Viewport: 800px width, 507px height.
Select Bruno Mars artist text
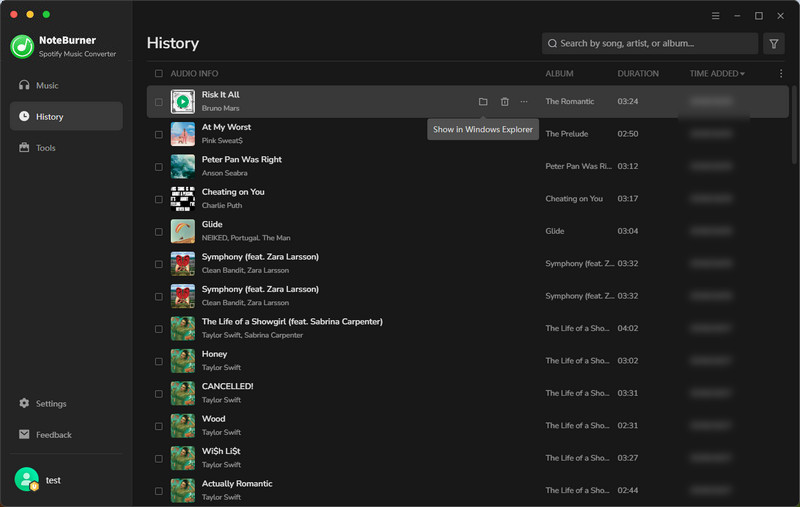pyautogui.click(x=220, y=108)
